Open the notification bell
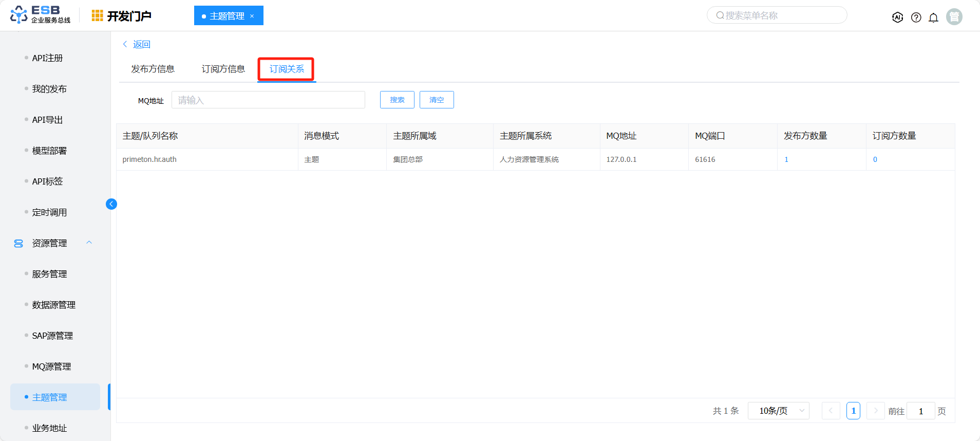980x441 pixels. coord(933,17)
